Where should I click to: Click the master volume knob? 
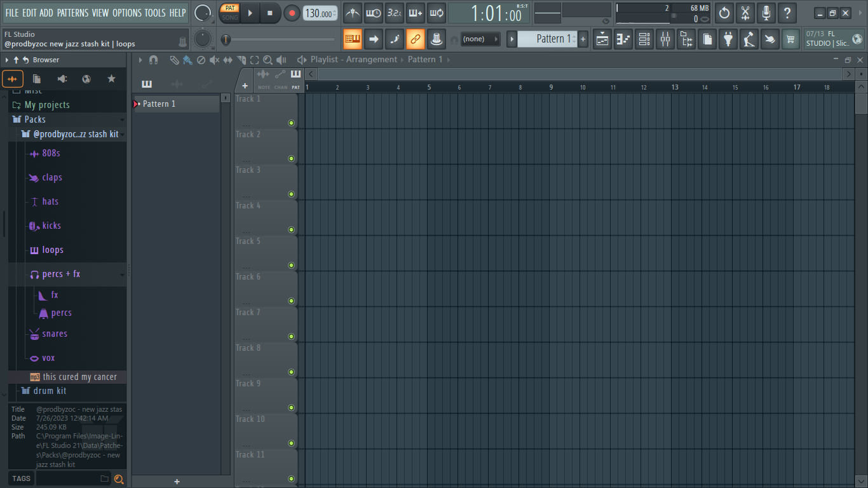tap(203, 13)
